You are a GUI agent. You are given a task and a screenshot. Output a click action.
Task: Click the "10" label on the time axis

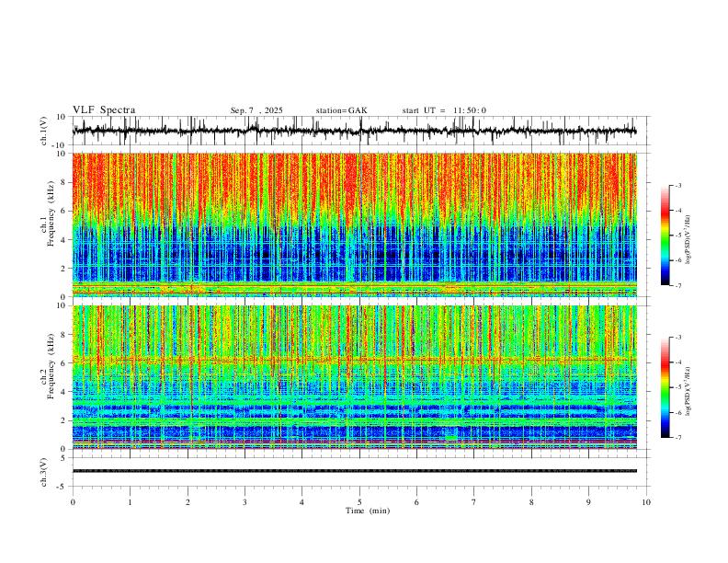point(646,502)
